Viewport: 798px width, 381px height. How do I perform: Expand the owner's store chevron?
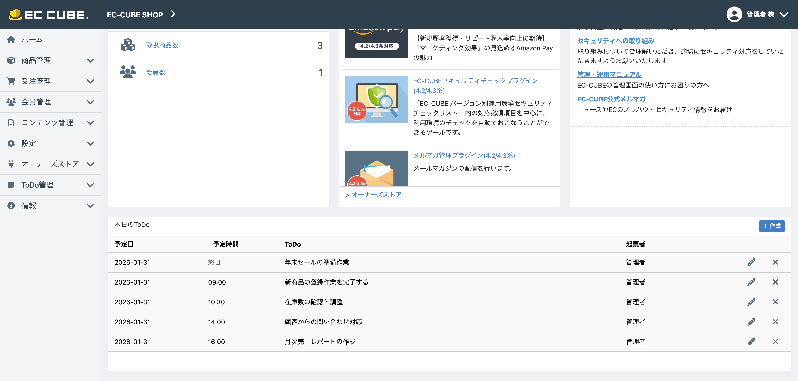91,164
